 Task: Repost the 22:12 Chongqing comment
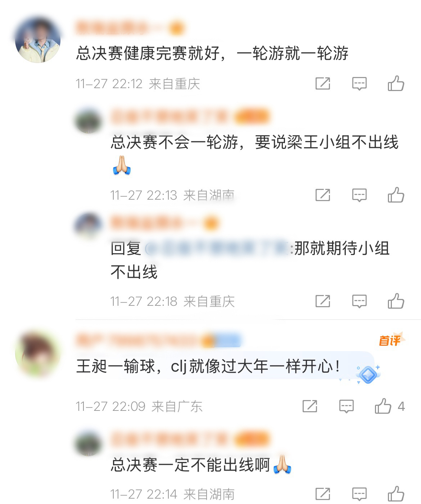point(323,83)
